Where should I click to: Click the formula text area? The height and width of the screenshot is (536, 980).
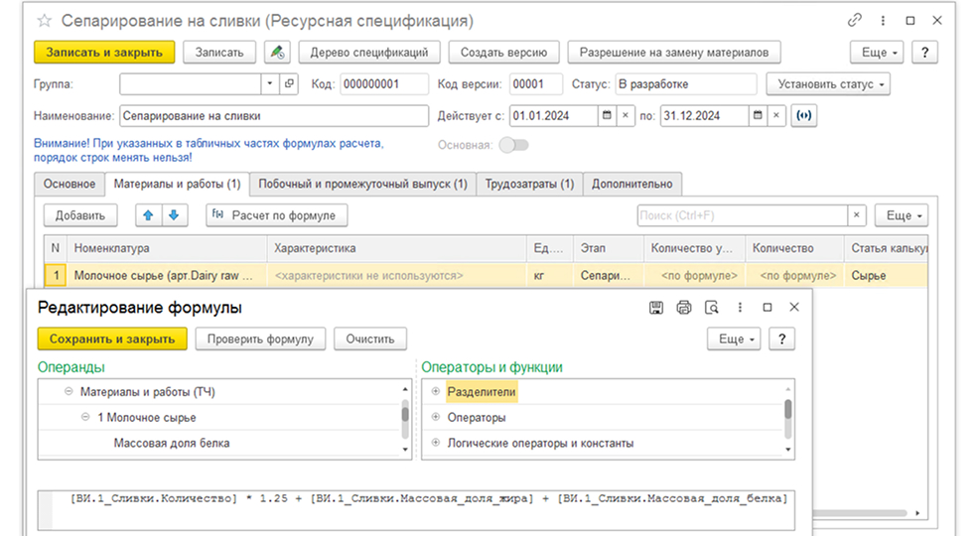(x=416, y=510)
